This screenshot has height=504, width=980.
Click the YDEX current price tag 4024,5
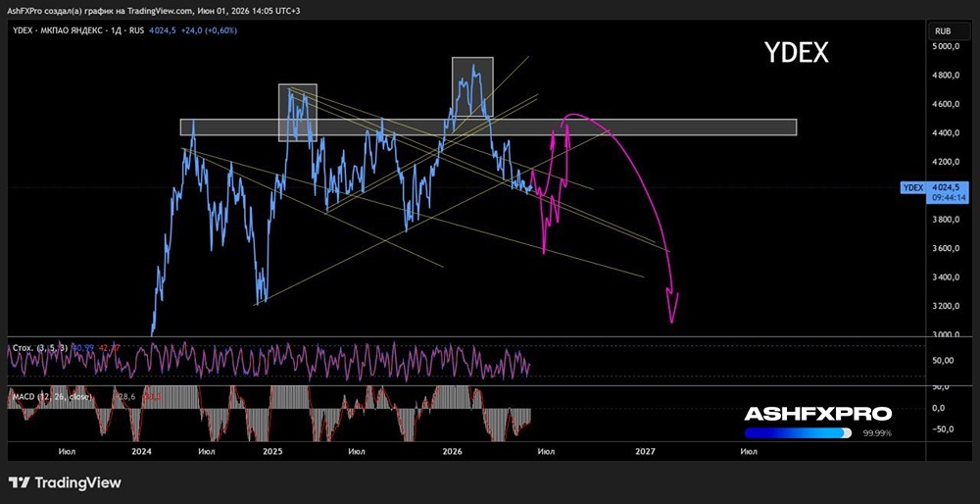tap(946, 185)
